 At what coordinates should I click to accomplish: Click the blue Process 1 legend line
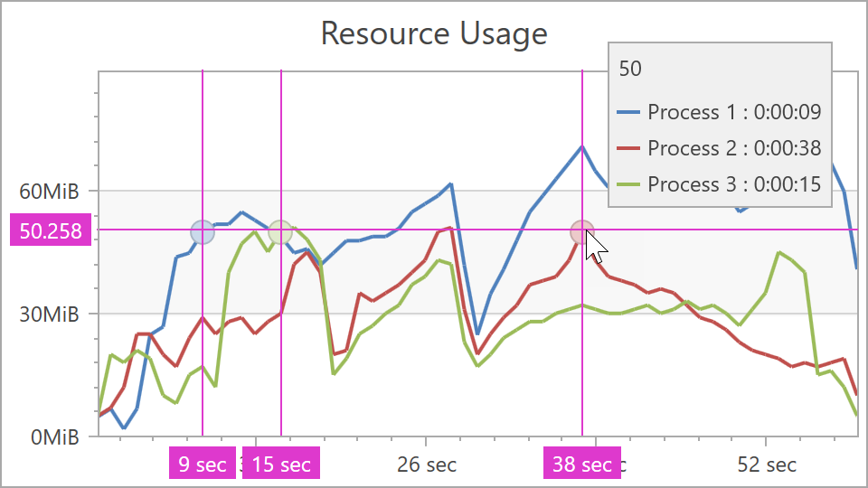pyautogui.click(x=628, y=112)
